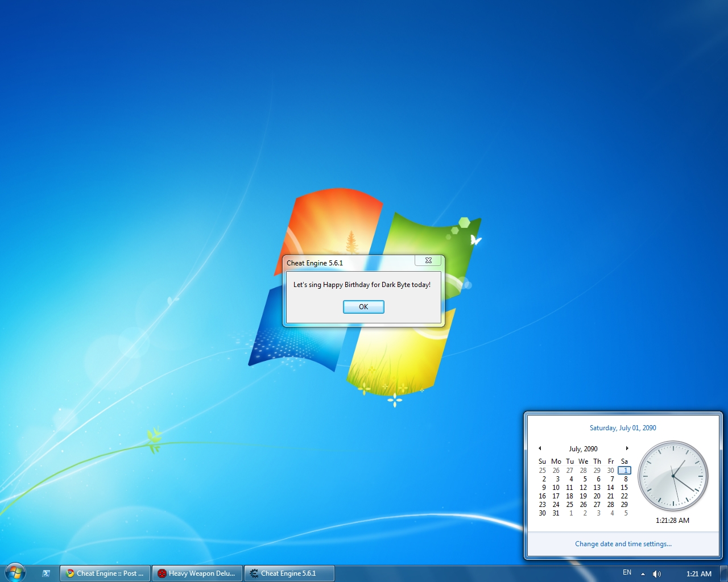Activate Cheat Engine 5.6.1 taskbar button
The image size is (728, 582).
[289, 573]
